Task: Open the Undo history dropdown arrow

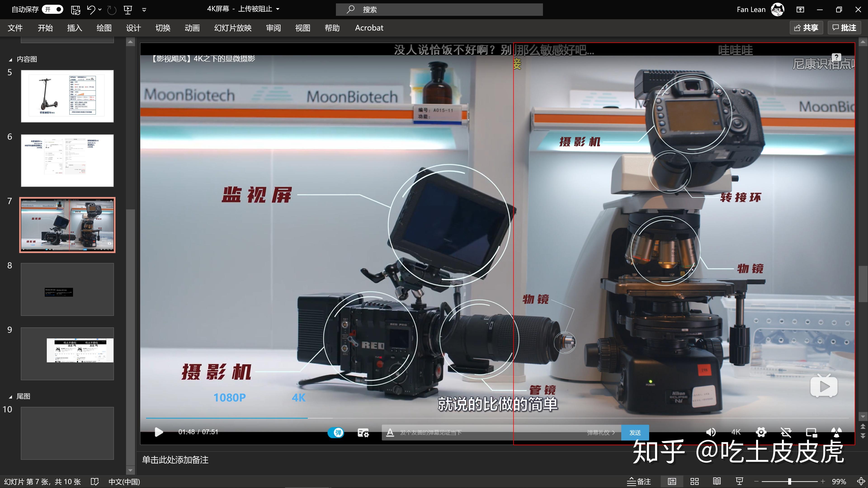Action: [x=100, y=9]
